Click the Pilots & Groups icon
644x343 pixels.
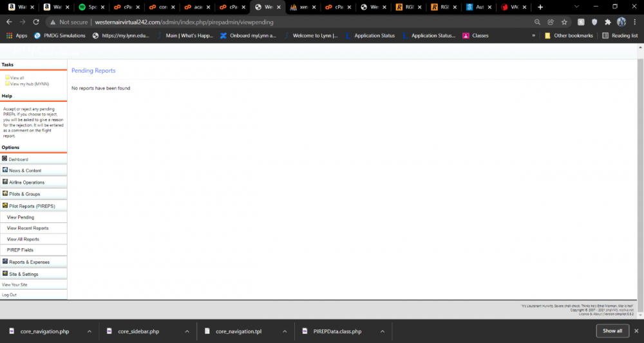pos(5,193)
